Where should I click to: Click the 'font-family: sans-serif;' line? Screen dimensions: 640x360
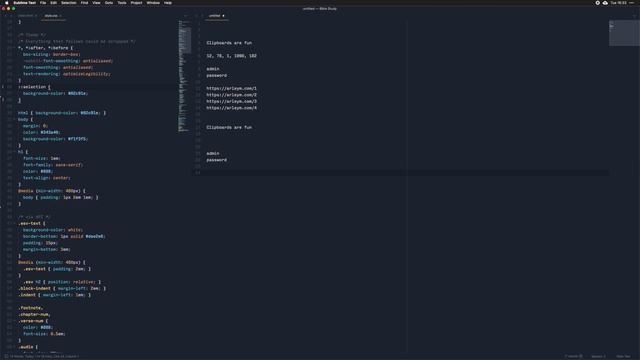(53, 165)
